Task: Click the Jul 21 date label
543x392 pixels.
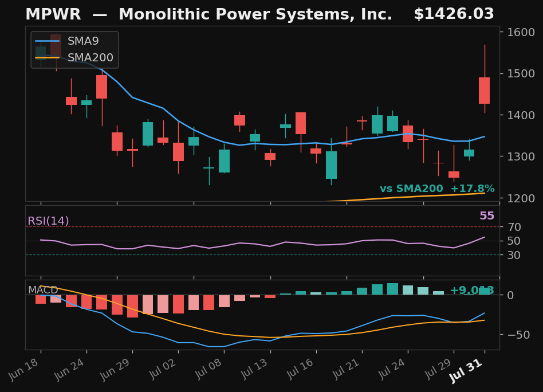Action: pos(347,369)
